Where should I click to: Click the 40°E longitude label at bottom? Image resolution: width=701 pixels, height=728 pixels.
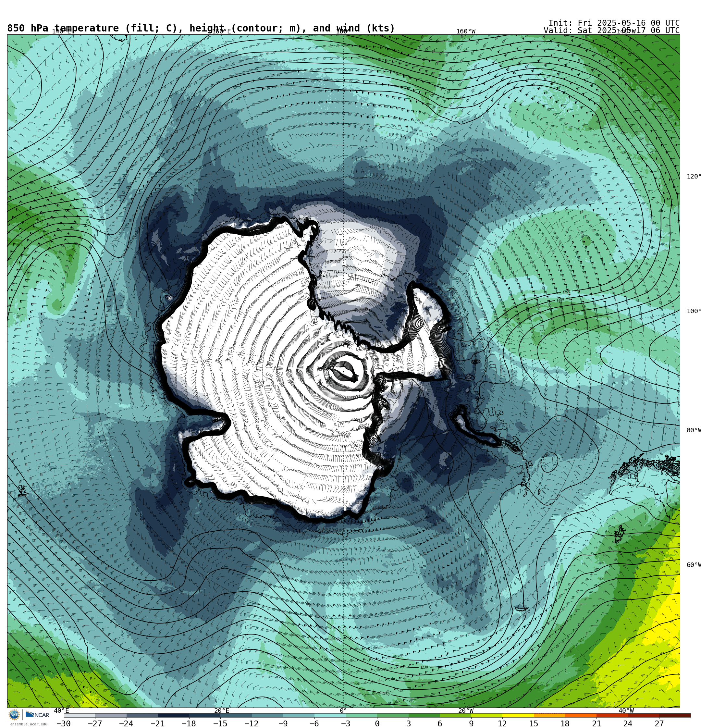tap(61, 710)
